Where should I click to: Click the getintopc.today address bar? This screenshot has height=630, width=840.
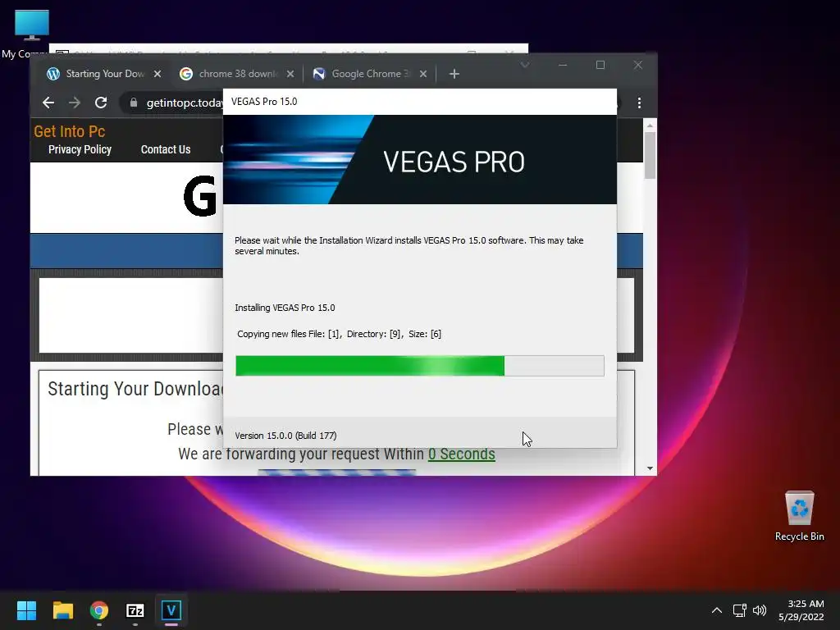(185, 103)
